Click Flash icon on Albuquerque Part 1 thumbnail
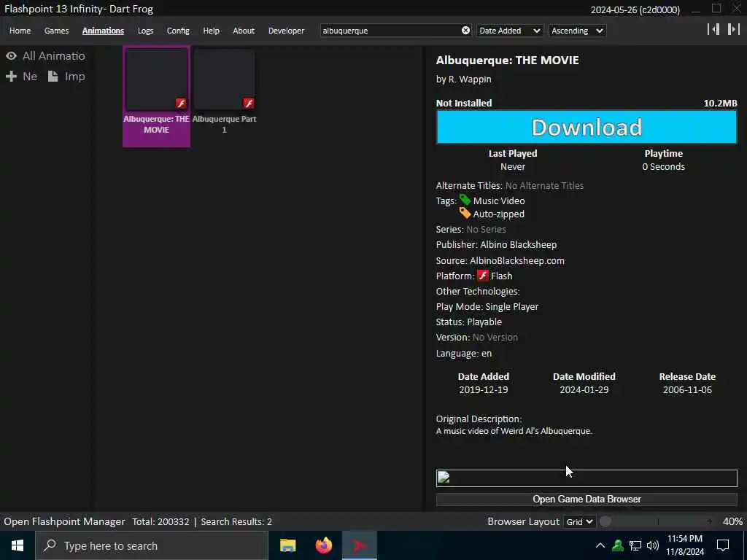This screenshot has height=560, width=747. (249, 104)
